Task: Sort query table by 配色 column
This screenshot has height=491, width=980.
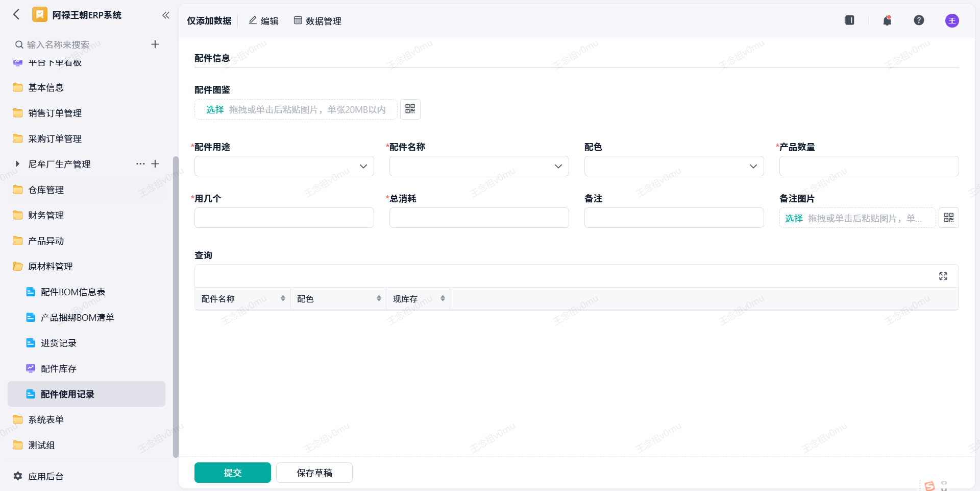Action: point(379,298)
